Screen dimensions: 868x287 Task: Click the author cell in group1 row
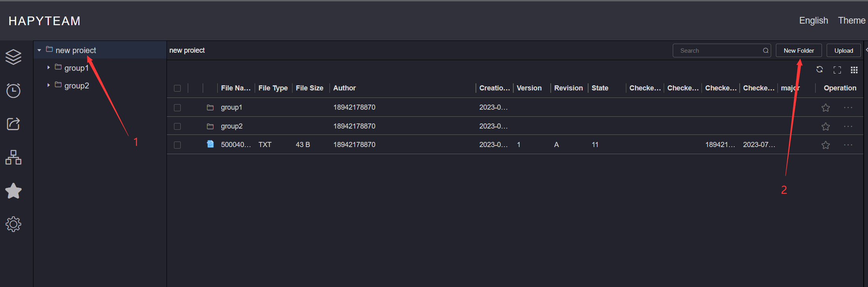pyautogui.click(x=354, y=107)
